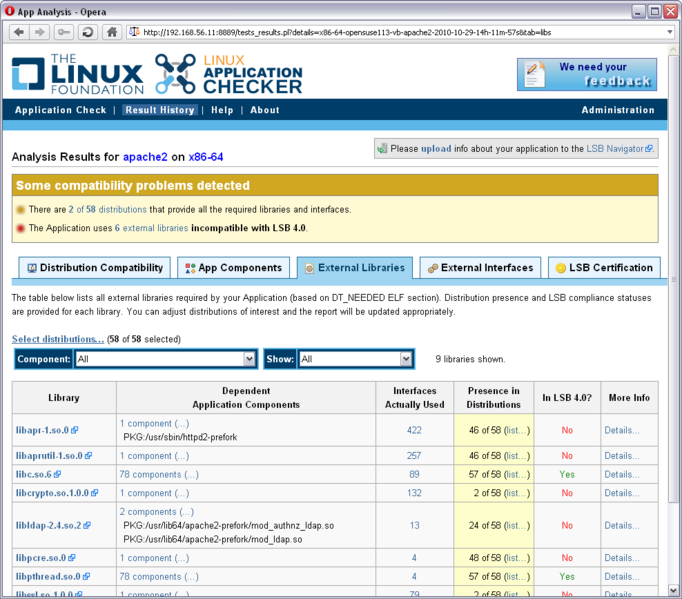Open the libpthread.so.0 library link
Screen dimensions: 682x599
[48, 577]
